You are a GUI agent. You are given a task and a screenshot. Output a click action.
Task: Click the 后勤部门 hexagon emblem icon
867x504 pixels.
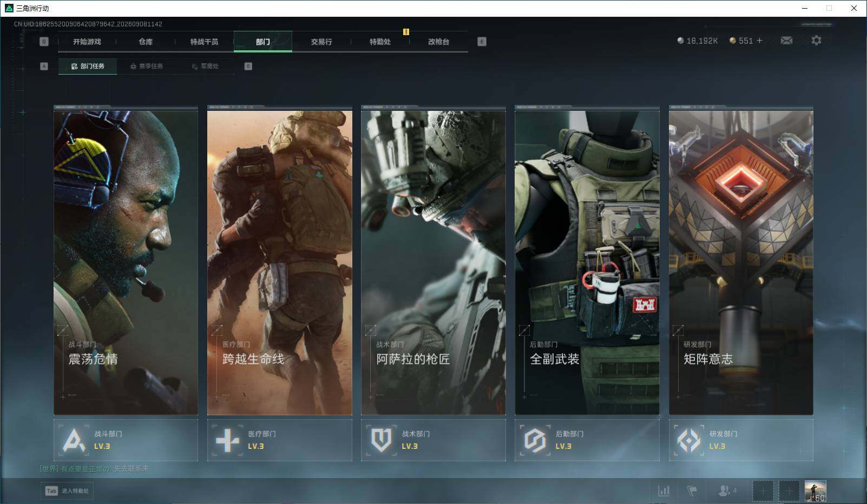click(x=535, y=440)
